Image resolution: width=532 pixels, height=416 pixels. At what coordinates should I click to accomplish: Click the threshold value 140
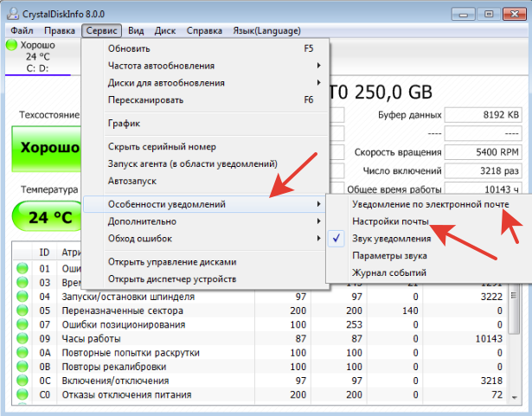coord(410,310)
